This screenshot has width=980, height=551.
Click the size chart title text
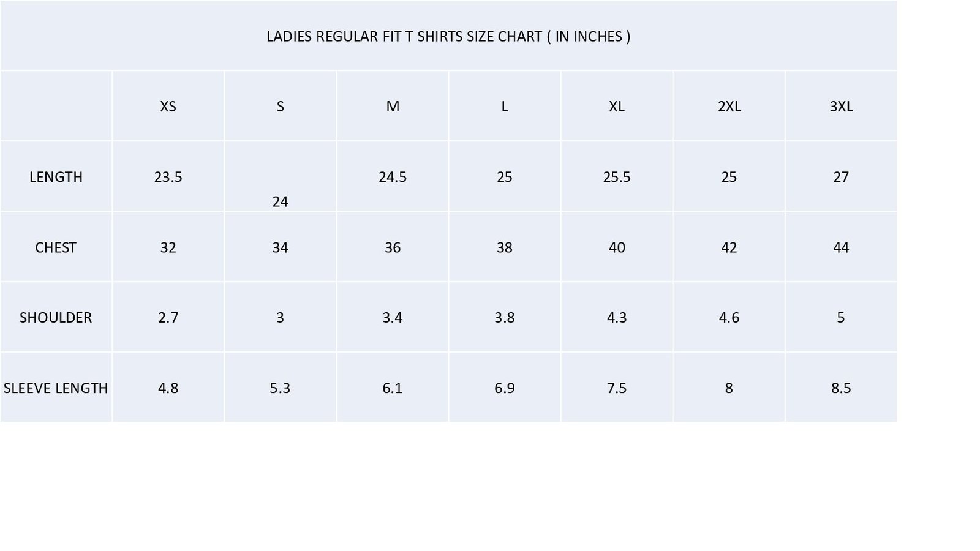coord(448,37)
